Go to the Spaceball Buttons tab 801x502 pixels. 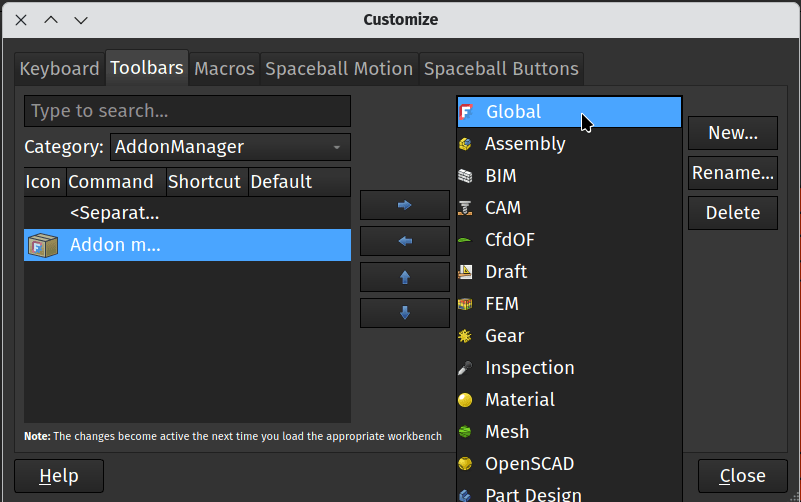pos(501,69)
